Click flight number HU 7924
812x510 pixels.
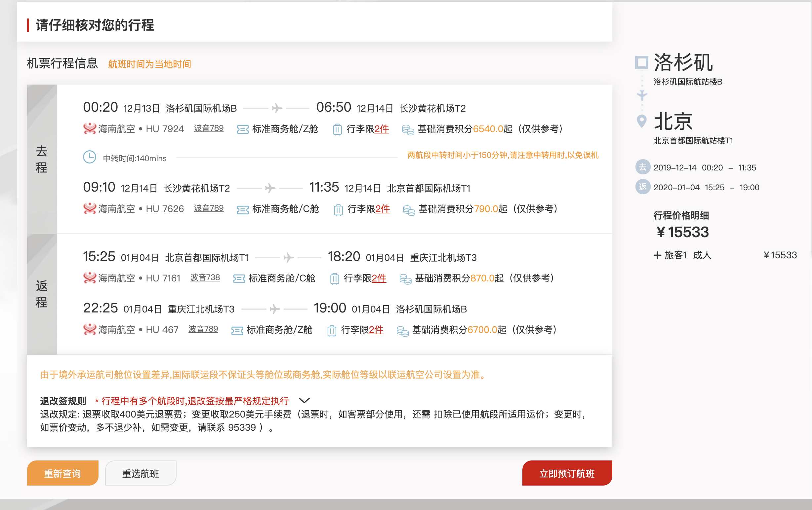coord(165,129)
